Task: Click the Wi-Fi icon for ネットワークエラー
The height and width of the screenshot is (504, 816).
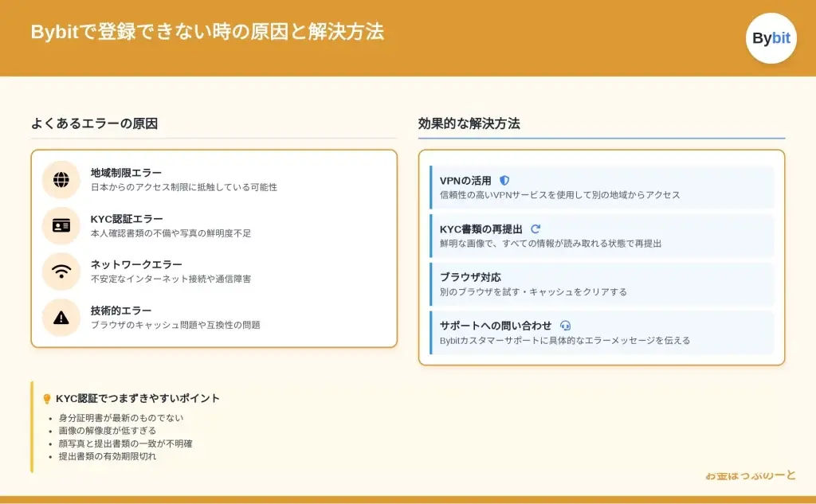Action: click(61, 272)
